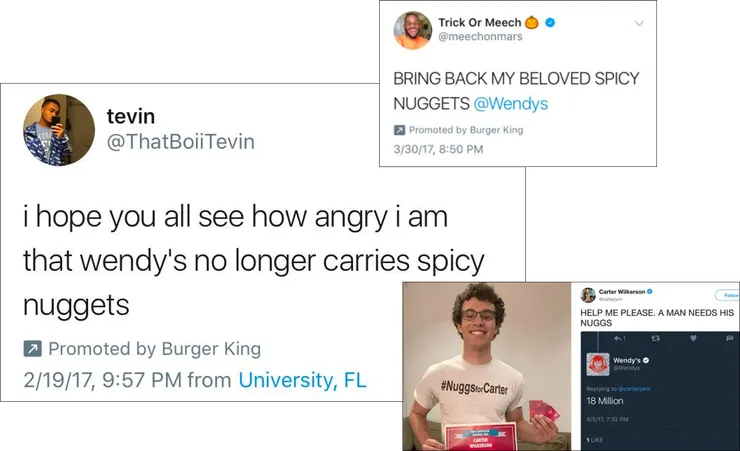Click the promoted arrow icon in tevin's tweet
The width and height of the screenshot is (740, 451).
coord(33,349)
